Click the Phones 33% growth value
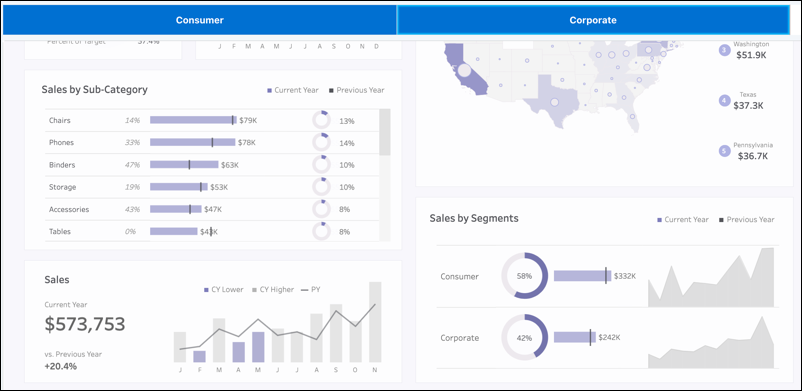 [x=132, y=143]
